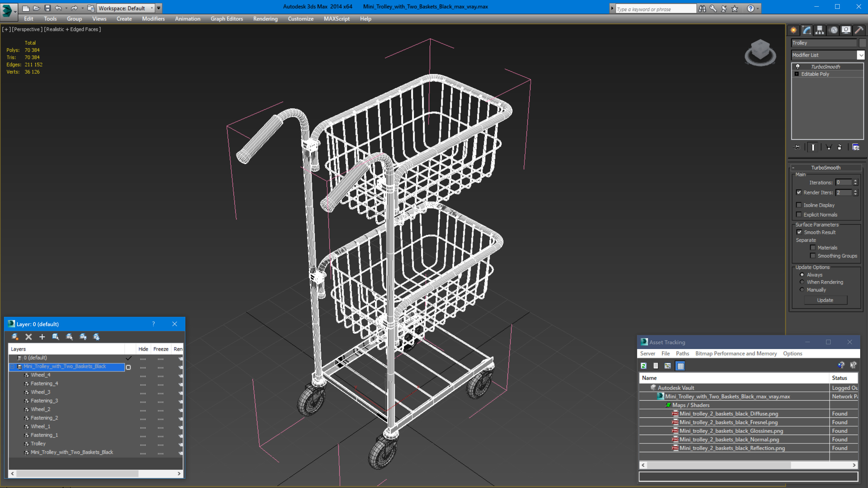The width and height of the screenshot is (868, 488).
Task: Open the undo history dropdown arrow
Action: [x=66, y=8]
